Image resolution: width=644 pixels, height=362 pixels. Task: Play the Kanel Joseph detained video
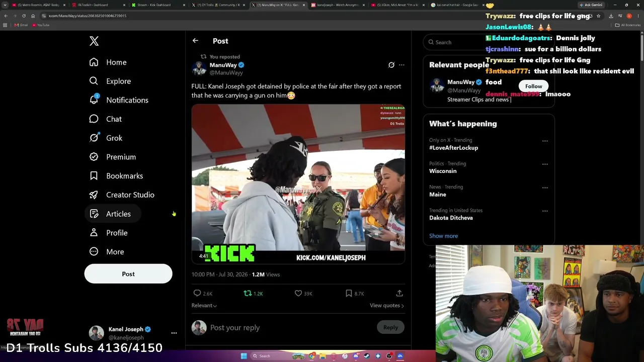pos(298,184)
